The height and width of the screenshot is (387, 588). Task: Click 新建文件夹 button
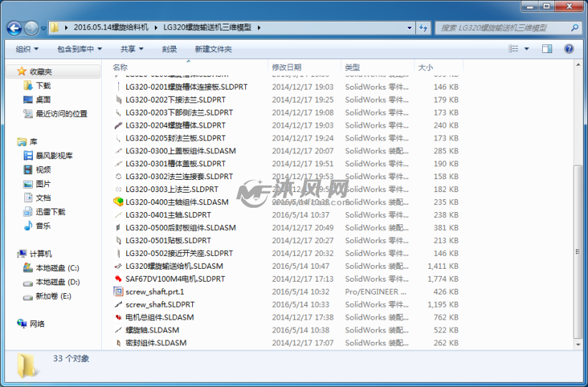click(x=214, y=49)
